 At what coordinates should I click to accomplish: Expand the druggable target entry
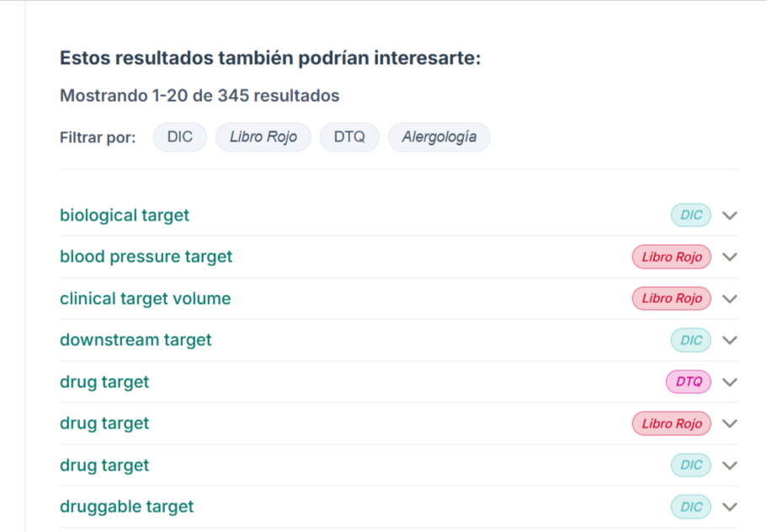click(x=730, y=507)
